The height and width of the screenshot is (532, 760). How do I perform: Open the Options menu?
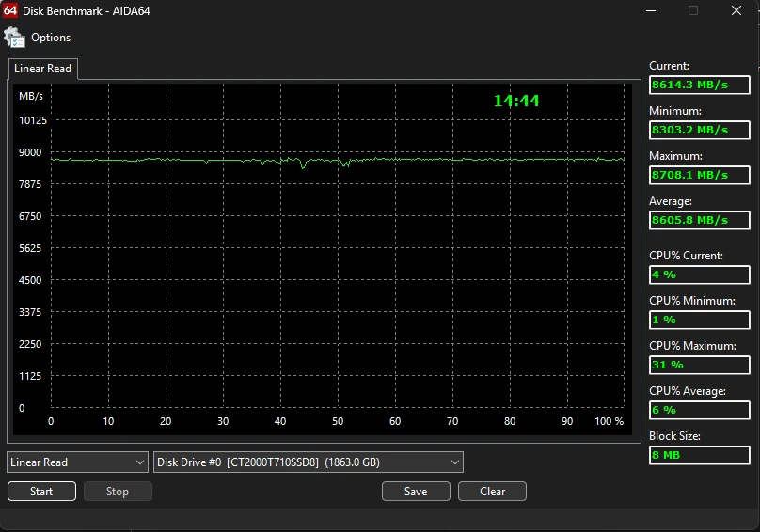pyautogui.click(x=51, y=38)
